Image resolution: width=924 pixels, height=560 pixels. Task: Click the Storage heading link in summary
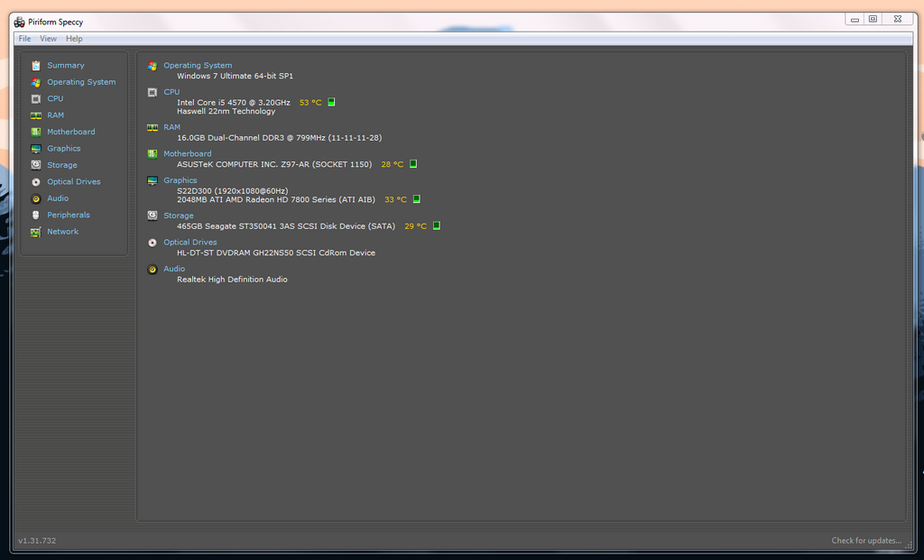point(178,216)
